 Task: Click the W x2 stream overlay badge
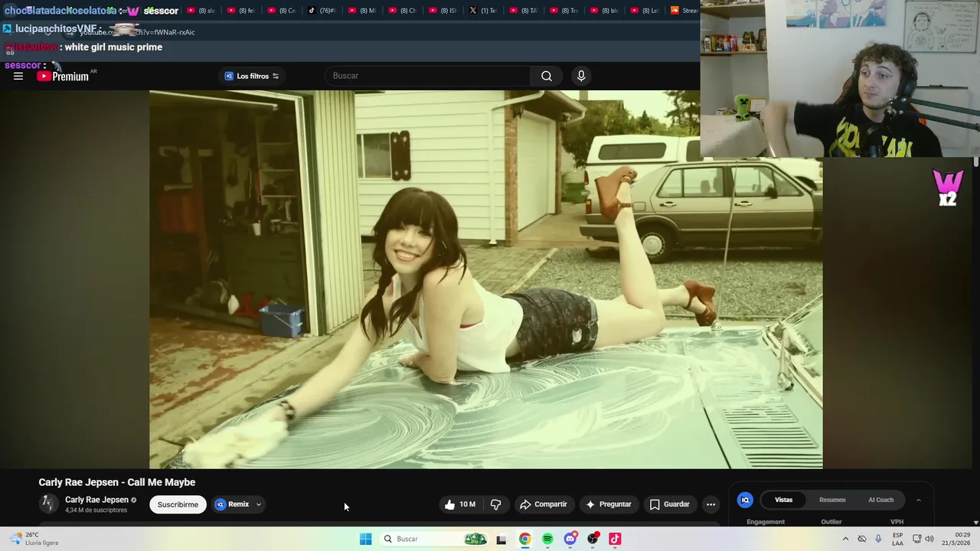(948, 187)
